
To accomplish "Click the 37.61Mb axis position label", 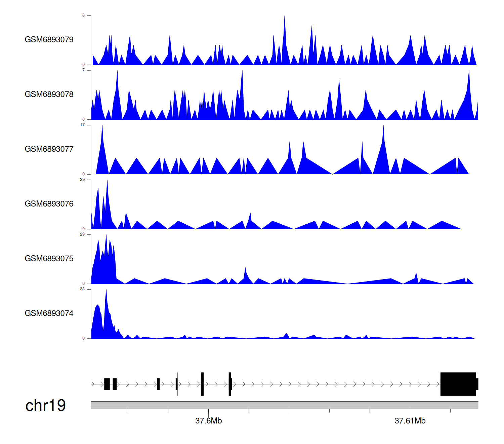I will coord(410,421).
